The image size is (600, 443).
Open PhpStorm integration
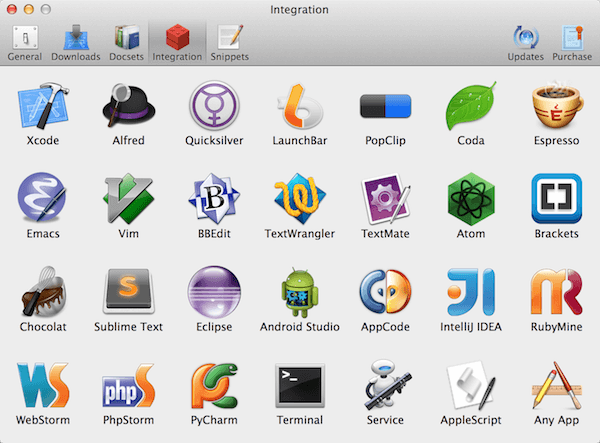129,385
